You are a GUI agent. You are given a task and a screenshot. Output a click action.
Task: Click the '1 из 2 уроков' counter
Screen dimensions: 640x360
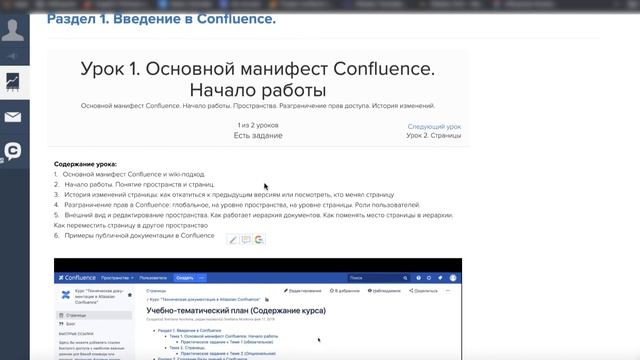[x=258, y=125]
